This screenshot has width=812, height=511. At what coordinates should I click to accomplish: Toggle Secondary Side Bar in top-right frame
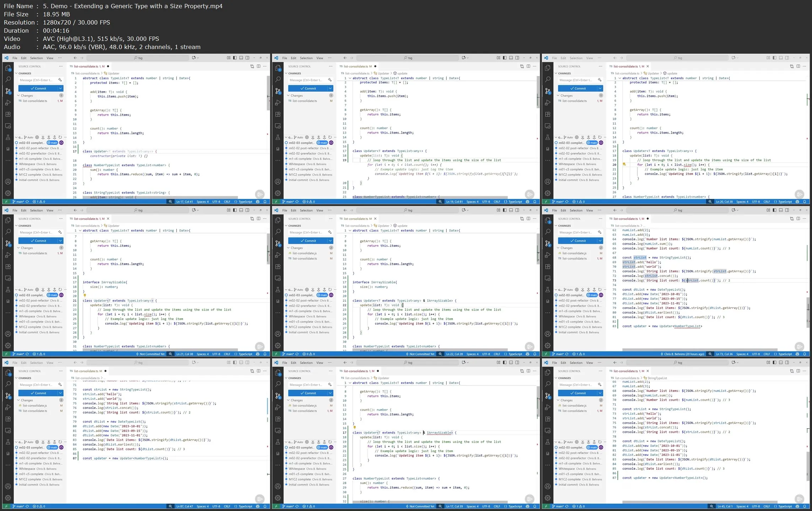click(x=787, y=58)
